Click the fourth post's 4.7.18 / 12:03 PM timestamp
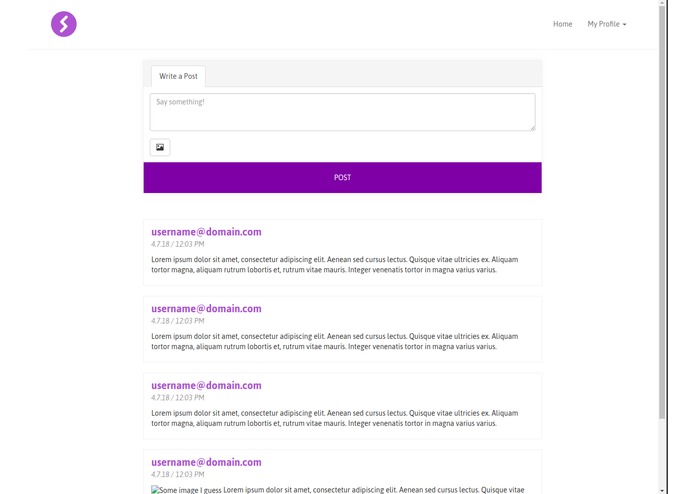The width and height of the screenshot is (695, 494). pyautogui.click(x=178, y=474)
